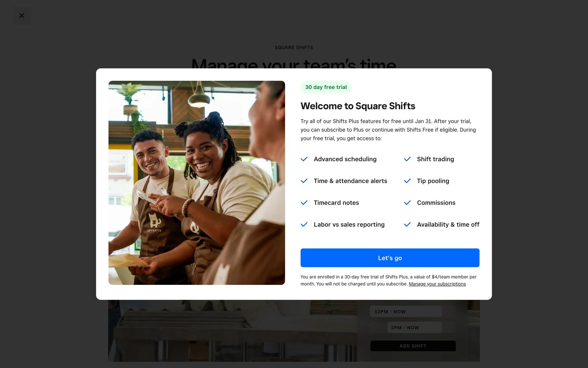Click the X close icon at top left
Screen dimensions: 588x368
pos(21,16)
